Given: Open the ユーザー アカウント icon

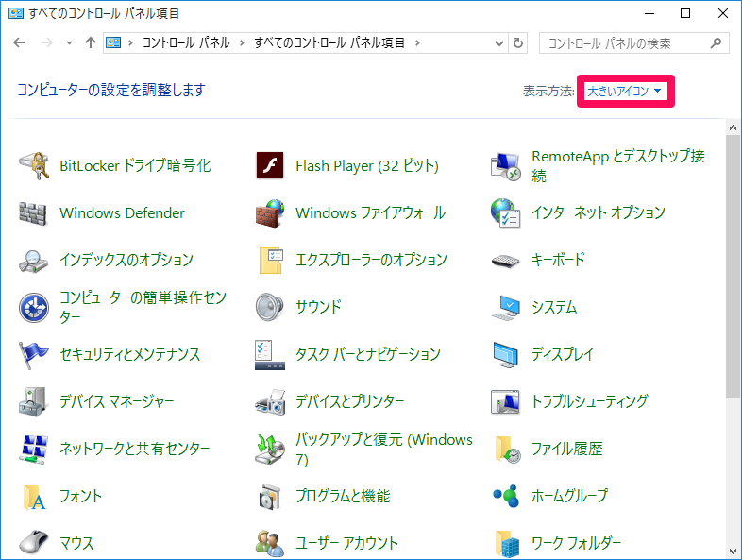Looking at the screenshot, I should click(270, 543).
